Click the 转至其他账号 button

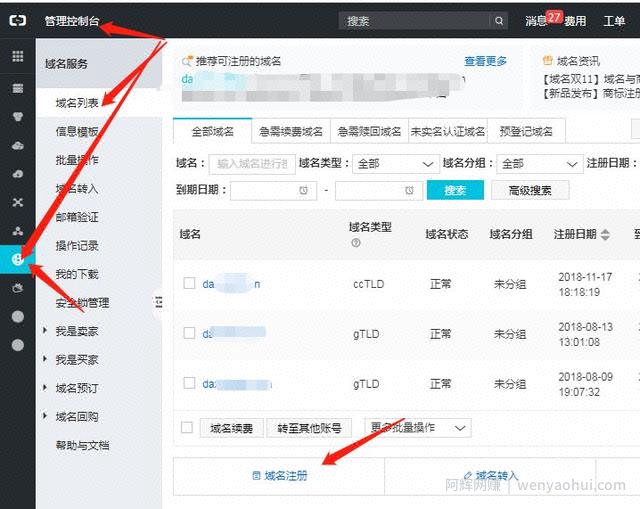(x=309, y=428)
